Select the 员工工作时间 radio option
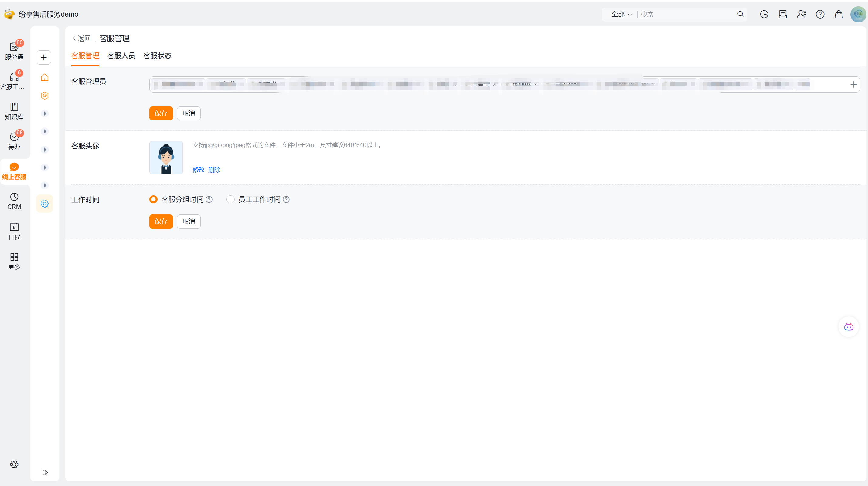 coord(230,199)
